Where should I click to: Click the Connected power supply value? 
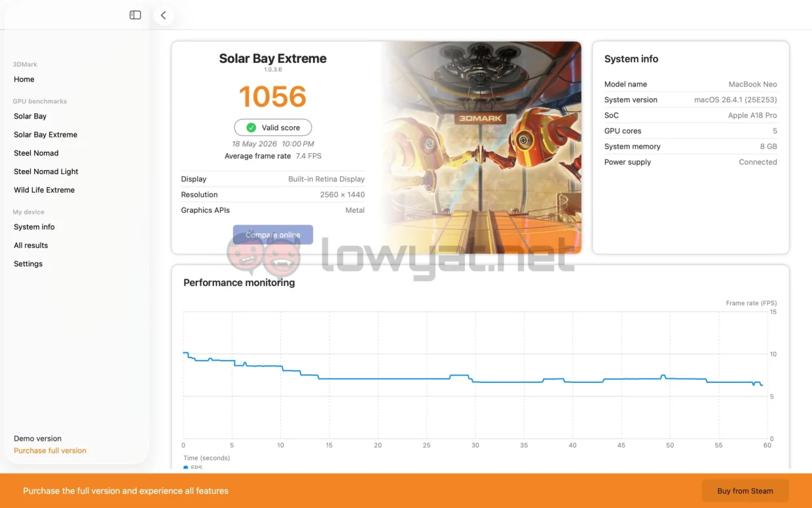point(758,162)
